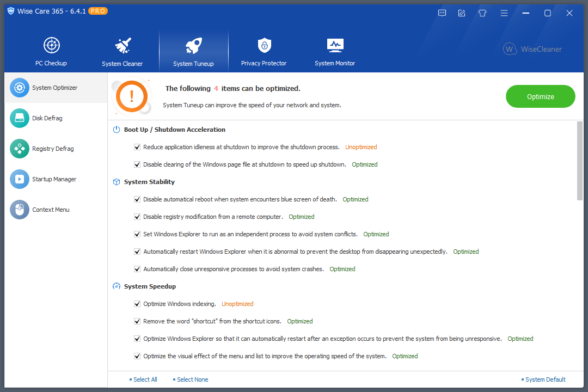The height and width of the screenshot is (392, 588).
Task: Uncheck Disable registry modification from remote computer
Action: point(137,217)
